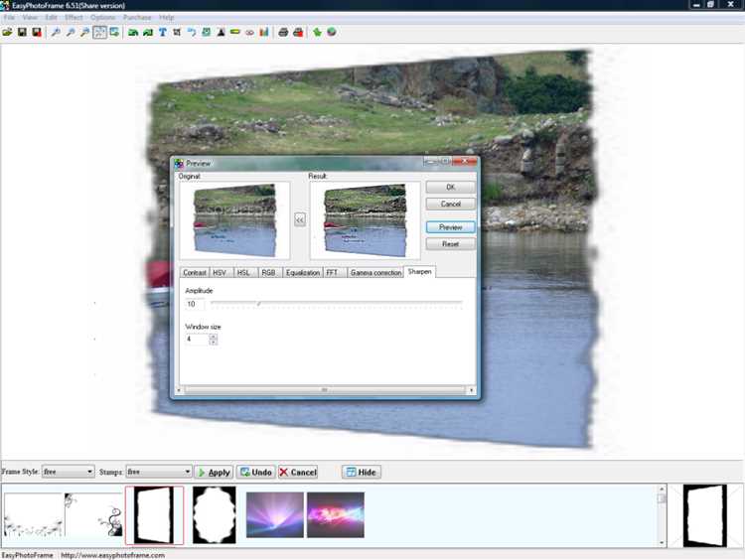The width and height of the screenshot is (745, 560).
Task: Click the black floppy save icon
Action: pos(22,33)
